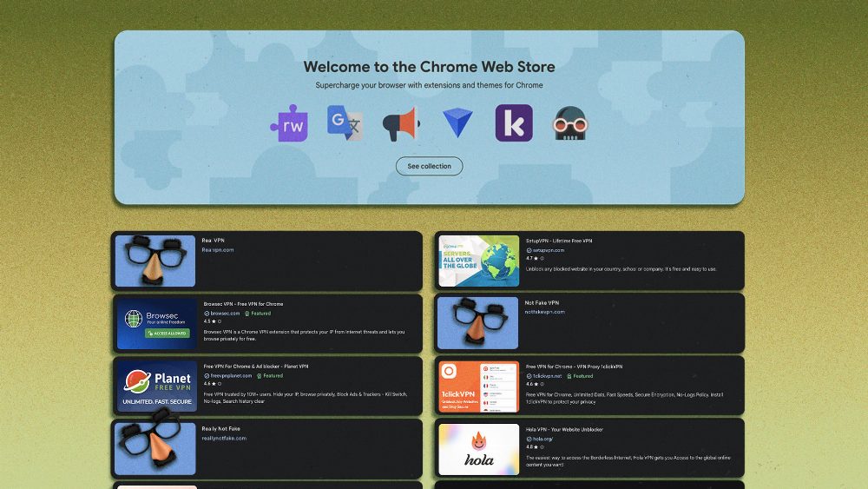Click "Free VPN for Chrome - VPN Proxy 1clickVPN" title
Viewport: 868px width, 489px height.
click(574, 367)
